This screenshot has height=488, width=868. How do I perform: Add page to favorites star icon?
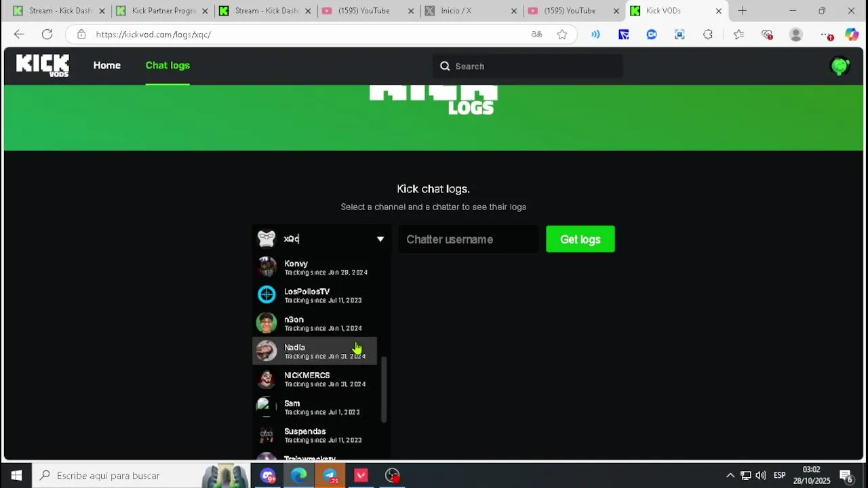click(562, 35)
